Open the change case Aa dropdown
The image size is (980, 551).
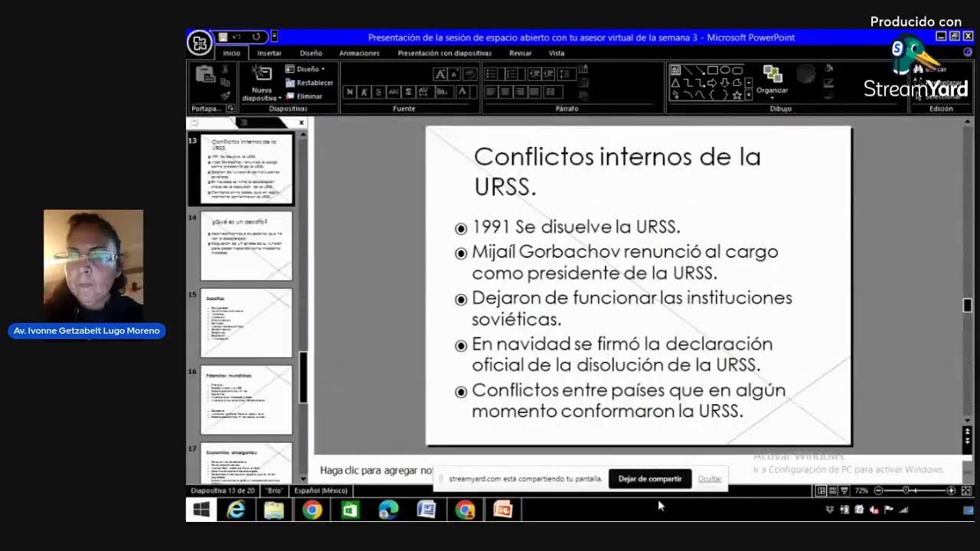(443, 92)
